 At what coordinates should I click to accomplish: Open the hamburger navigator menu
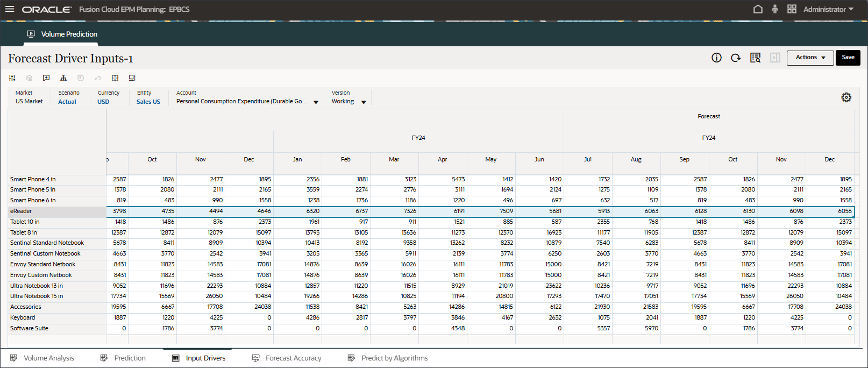click(x=10, y=9)
